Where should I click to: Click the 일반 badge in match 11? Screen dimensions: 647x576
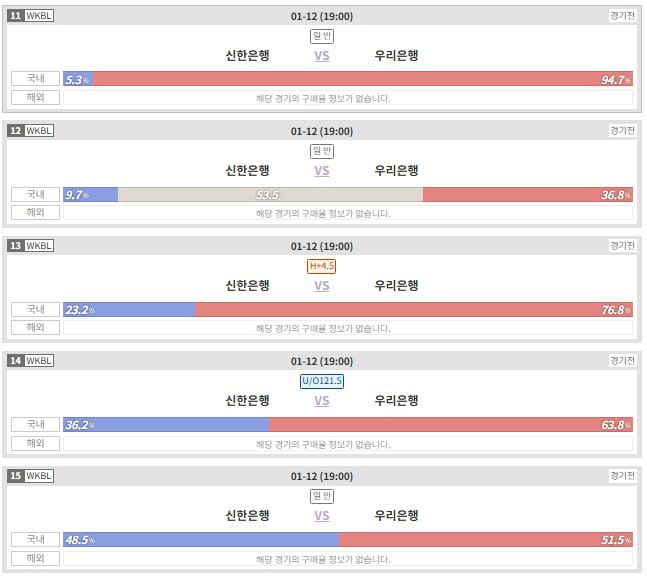click(322, 36)
